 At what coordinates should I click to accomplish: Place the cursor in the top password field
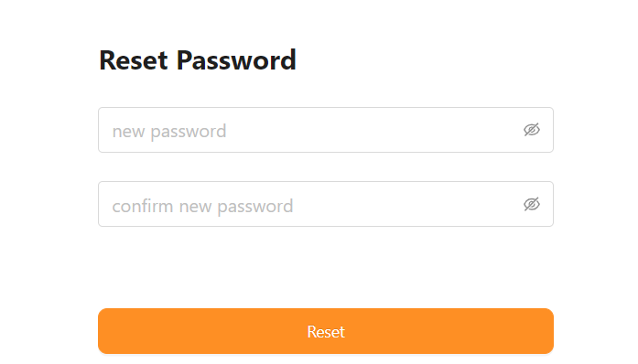pos(326,130)
